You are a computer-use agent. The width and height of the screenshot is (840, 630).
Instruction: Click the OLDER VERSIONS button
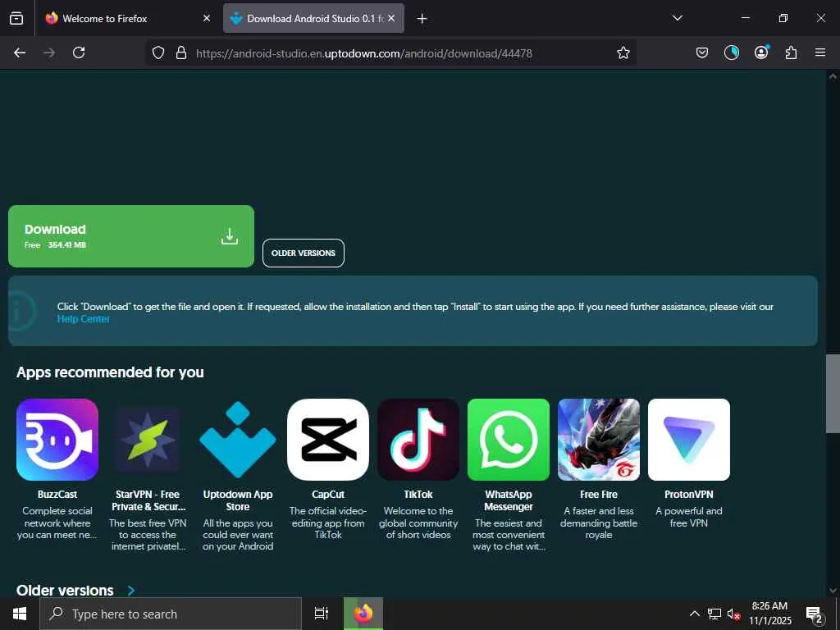304,253
